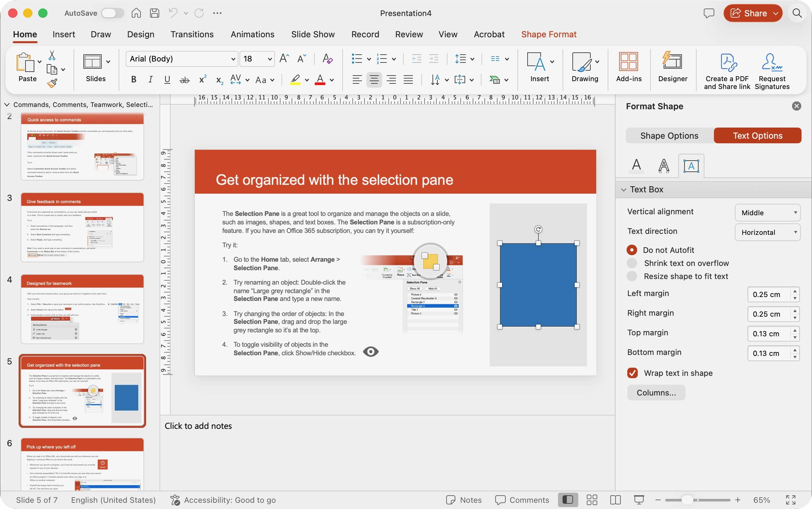Click the zoom slider in status bar
This screenshot has width=812, height=509.
(x=698, y=500)
